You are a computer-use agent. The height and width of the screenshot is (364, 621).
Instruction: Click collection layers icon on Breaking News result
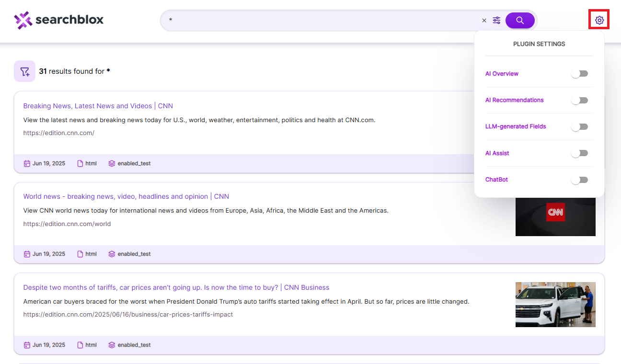point(112,163)
